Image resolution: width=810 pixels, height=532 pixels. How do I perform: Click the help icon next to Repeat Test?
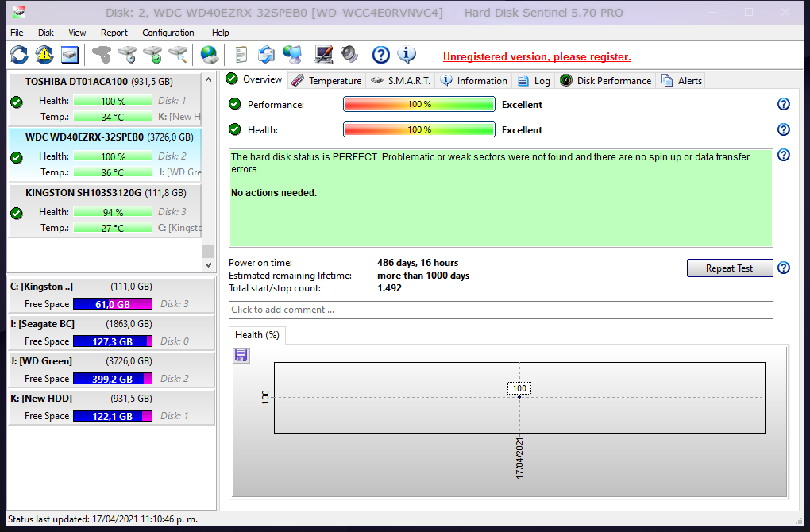pyautogui.click(x=784, y=268)
